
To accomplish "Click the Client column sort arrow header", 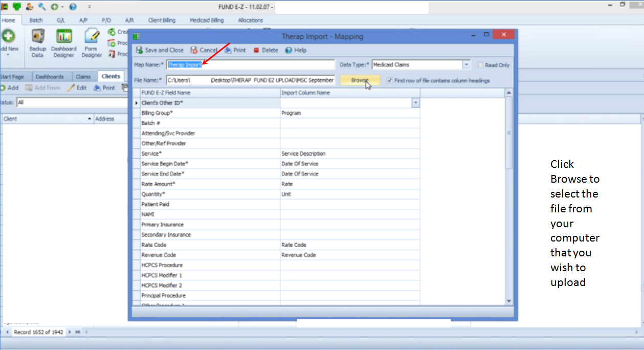I will [x=90, y=119].
